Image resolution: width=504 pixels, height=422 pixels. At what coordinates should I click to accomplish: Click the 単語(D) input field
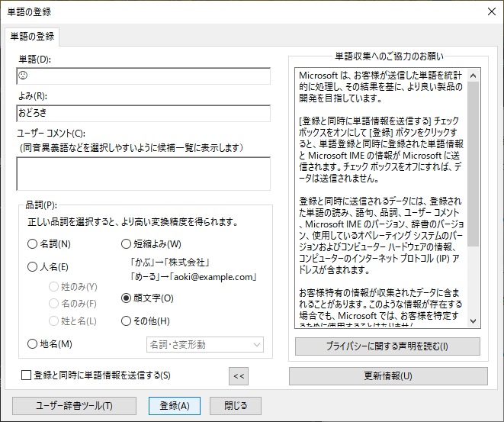[143, 76]
